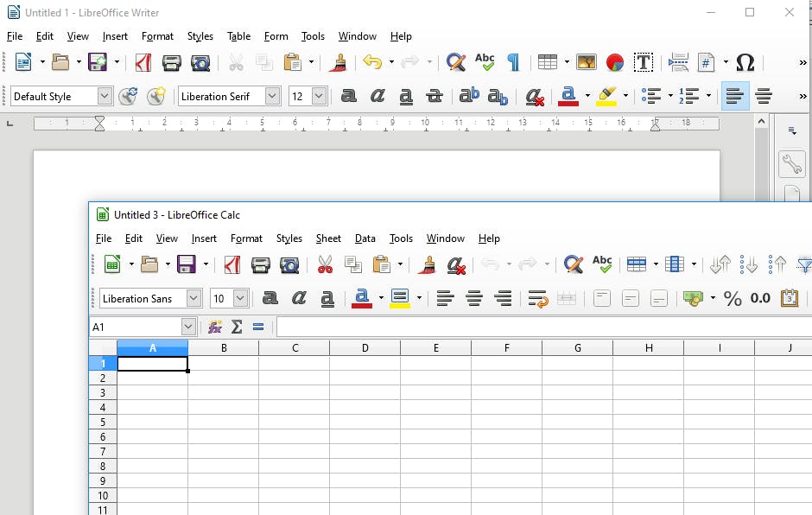This screenshot has height=515, width=812.
Task: Click the Sum (Σ) icon in Calc
Action: [236, 327]
